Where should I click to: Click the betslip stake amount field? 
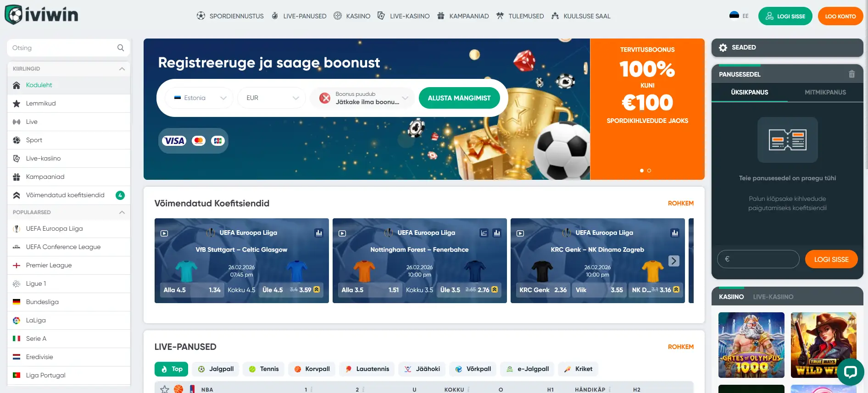758,259
